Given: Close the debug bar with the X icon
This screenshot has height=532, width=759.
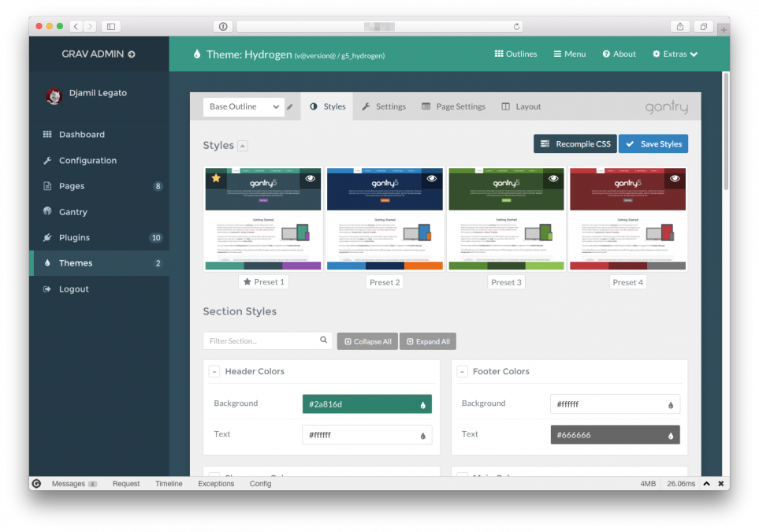Looking at the screenshot, I should tap(720, 483).
